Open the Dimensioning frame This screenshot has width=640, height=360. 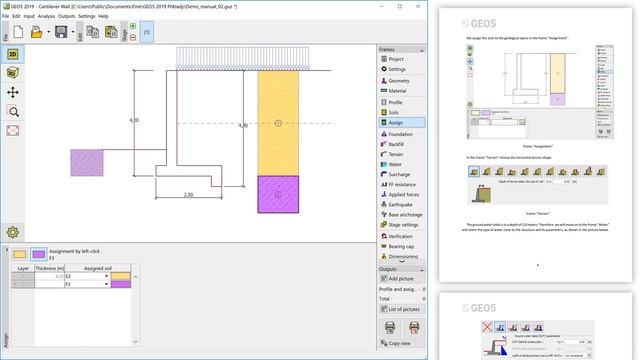coord(402,256)
